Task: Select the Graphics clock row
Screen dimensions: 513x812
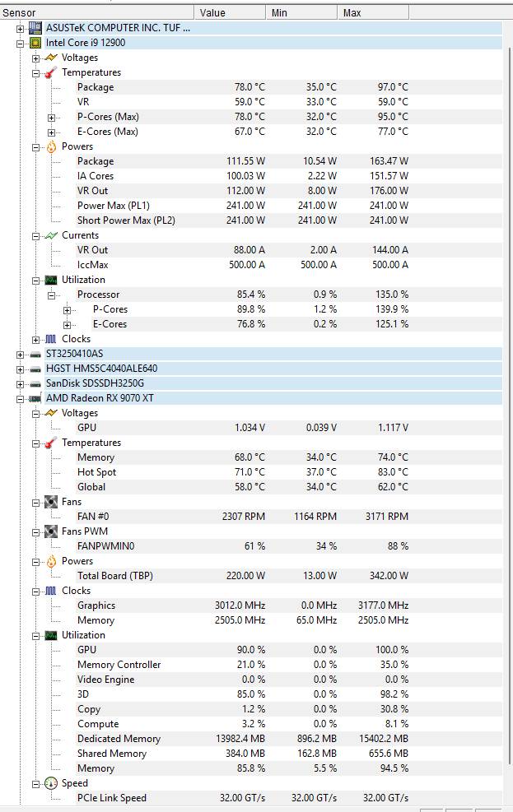Action: click(x=289, y=606)
